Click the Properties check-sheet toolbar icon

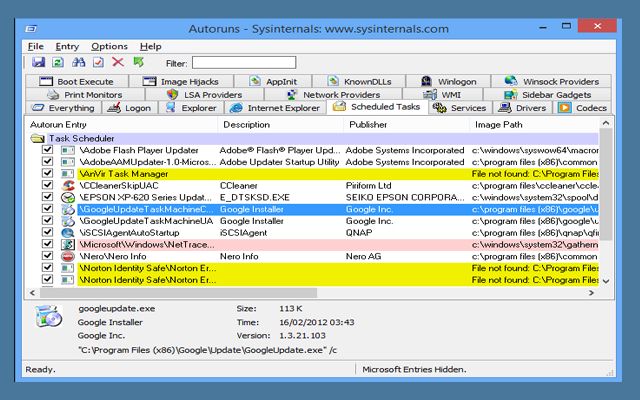[x=98, y=62]
